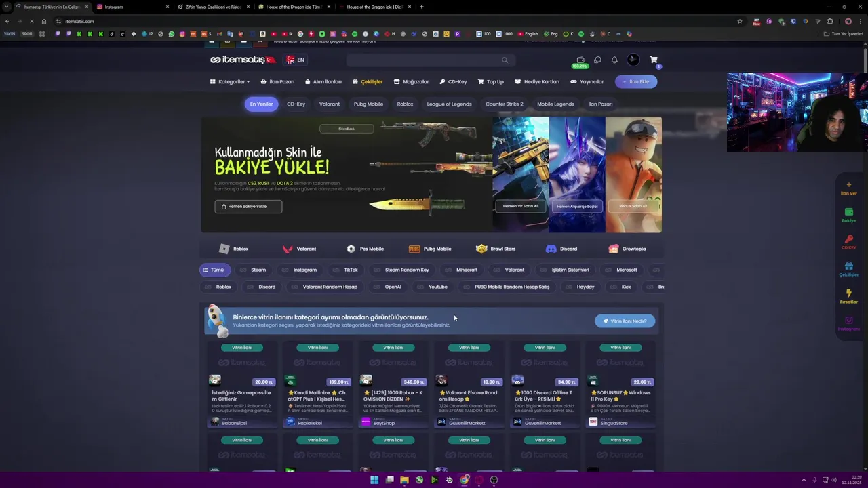
Task: Open the shopping cart
Action: (654, 60)
